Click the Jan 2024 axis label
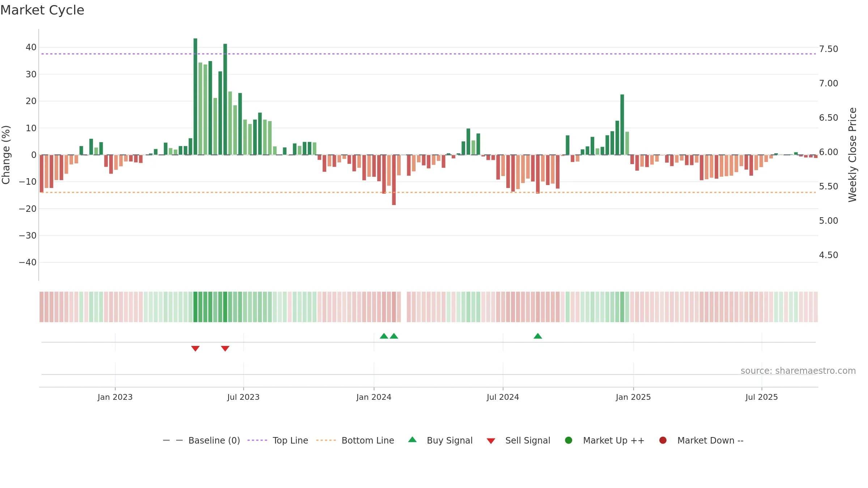 pyautogui.click(x=374, y=397)
